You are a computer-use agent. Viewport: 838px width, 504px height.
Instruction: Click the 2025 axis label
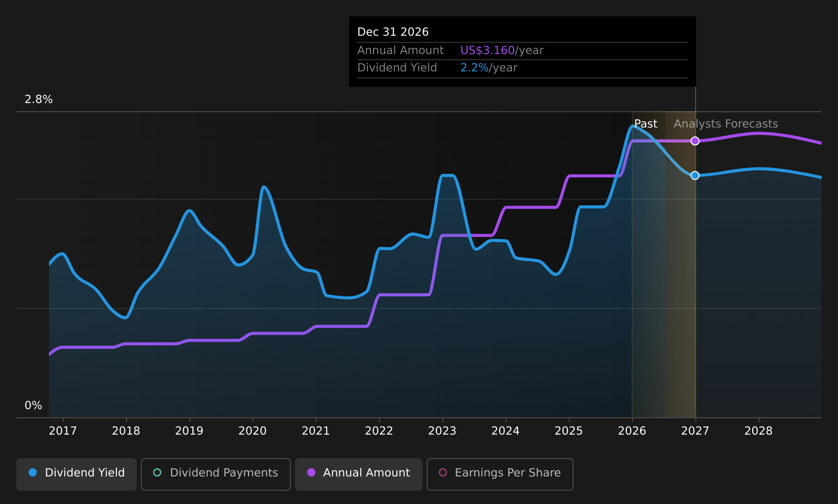point(569,431)
